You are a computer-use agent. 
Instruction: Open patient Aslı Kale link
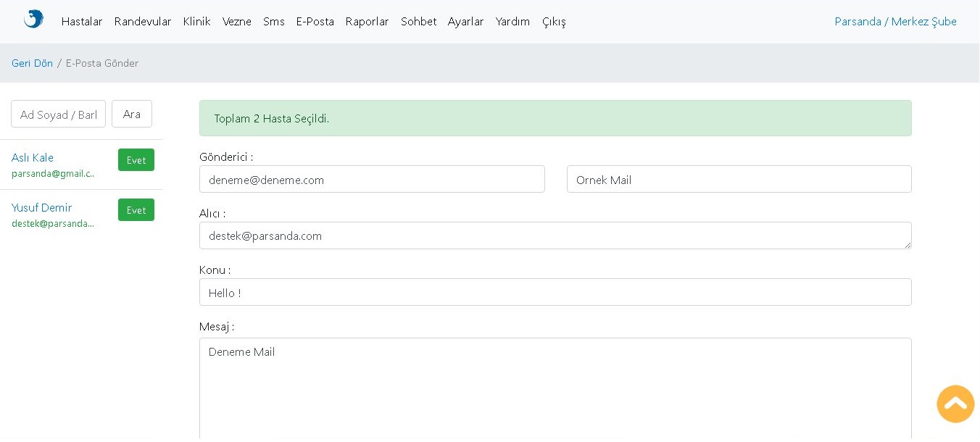[33, 158]
